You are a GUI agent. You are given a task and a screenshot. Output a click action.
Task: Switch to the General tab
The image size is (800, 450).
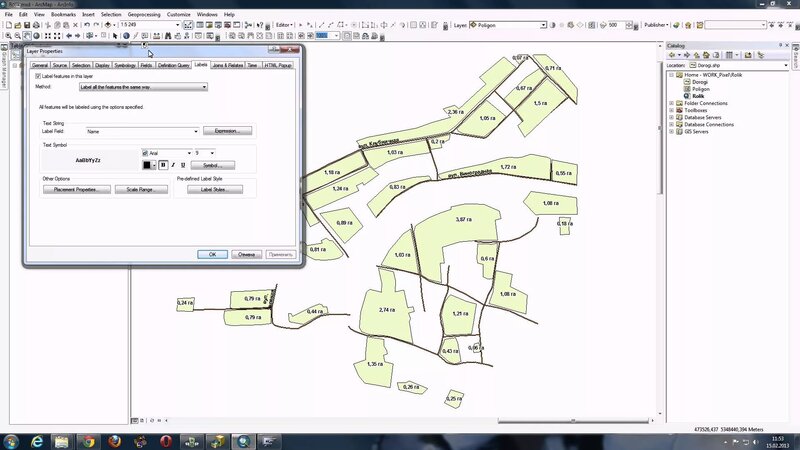40,65
